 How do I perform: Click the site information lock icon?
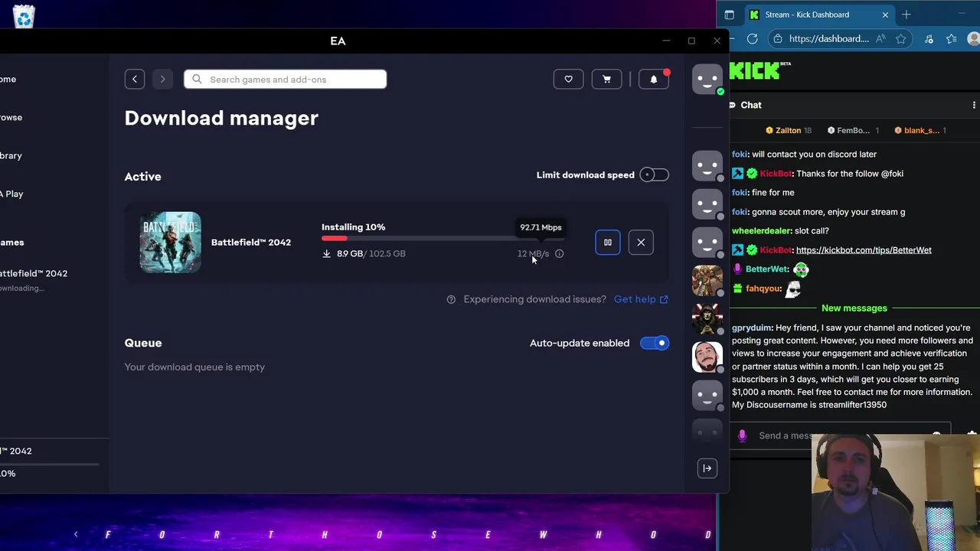click(x=778, y=38)
